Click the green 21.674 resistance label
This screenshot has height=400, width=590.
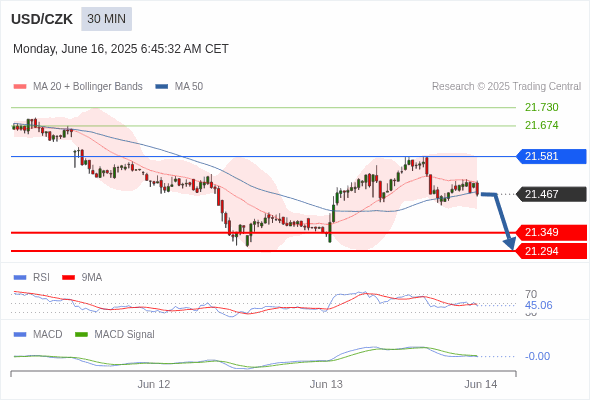click(541, 125)
